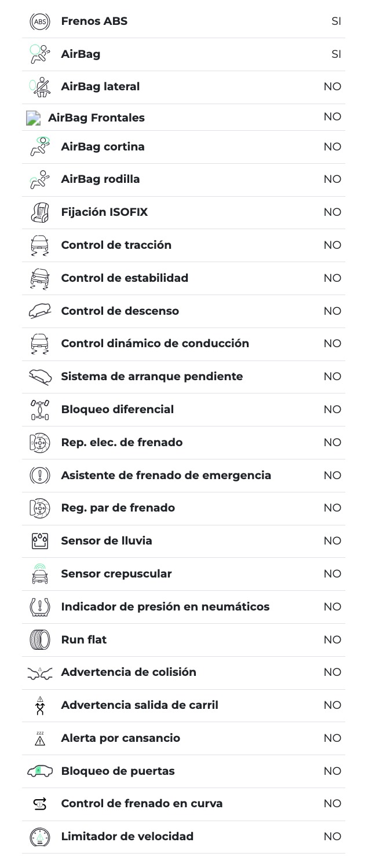The width and height of the screenshot is (365, 868).
Task: Select the Control de tracción label
Action: (116, 245)
